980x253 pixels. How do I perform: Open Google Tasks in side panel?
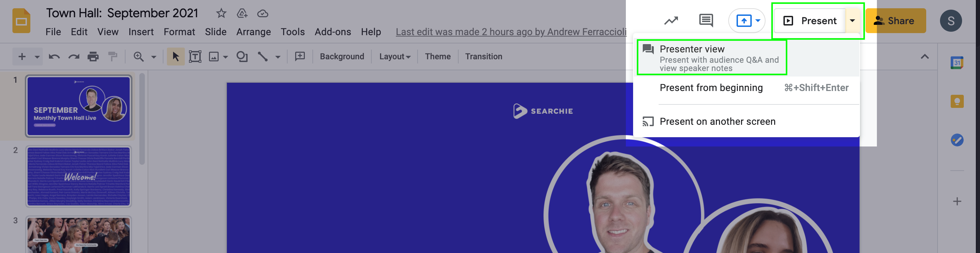957,140
